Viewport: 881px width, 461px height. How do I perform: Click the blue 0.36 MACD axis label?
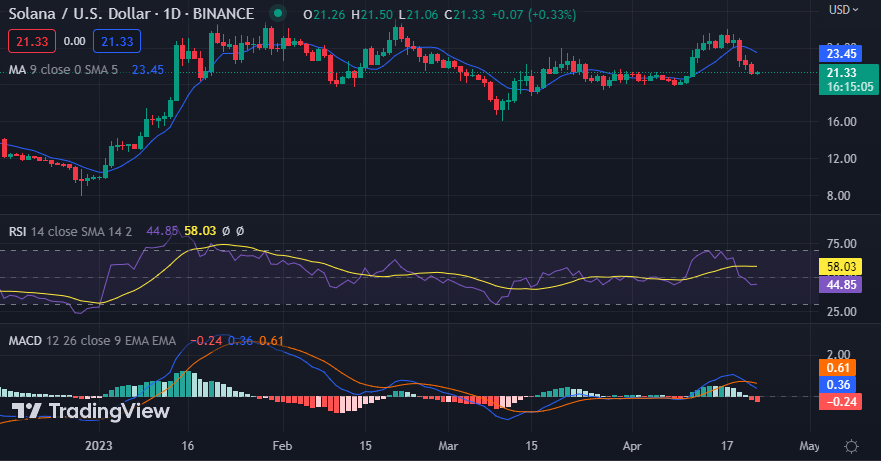[838, 385]
